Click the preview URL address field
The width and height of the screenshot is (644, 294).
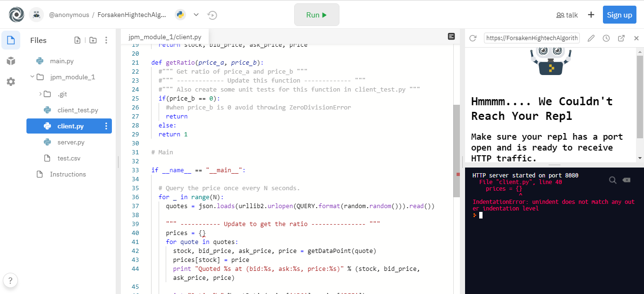coord(532,38)
